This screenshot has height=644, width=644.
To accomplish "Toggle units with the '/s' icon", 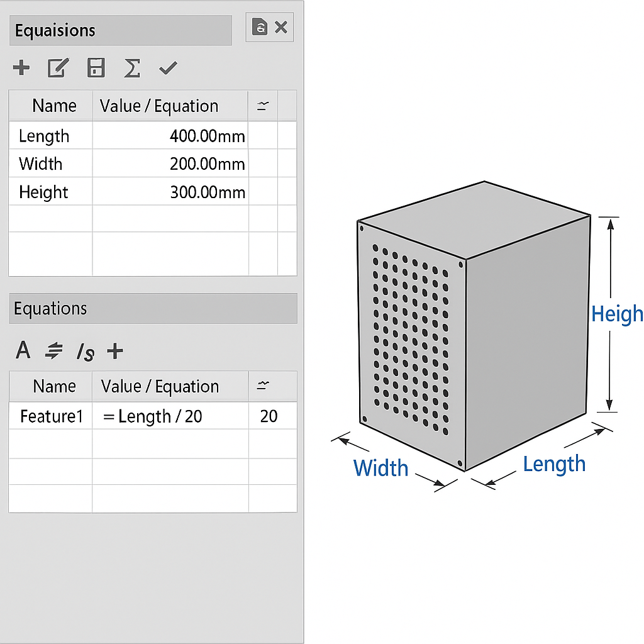I will coord(85,352).
